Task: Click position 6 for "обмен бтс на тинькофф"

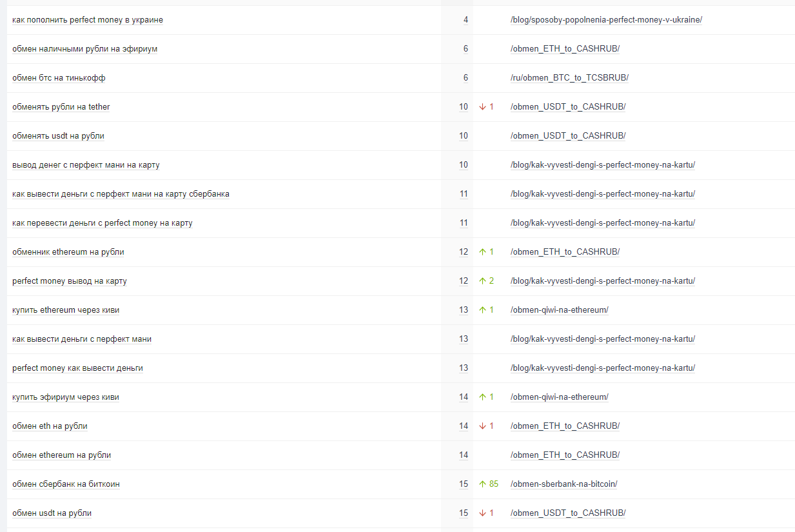Action: 466,78
